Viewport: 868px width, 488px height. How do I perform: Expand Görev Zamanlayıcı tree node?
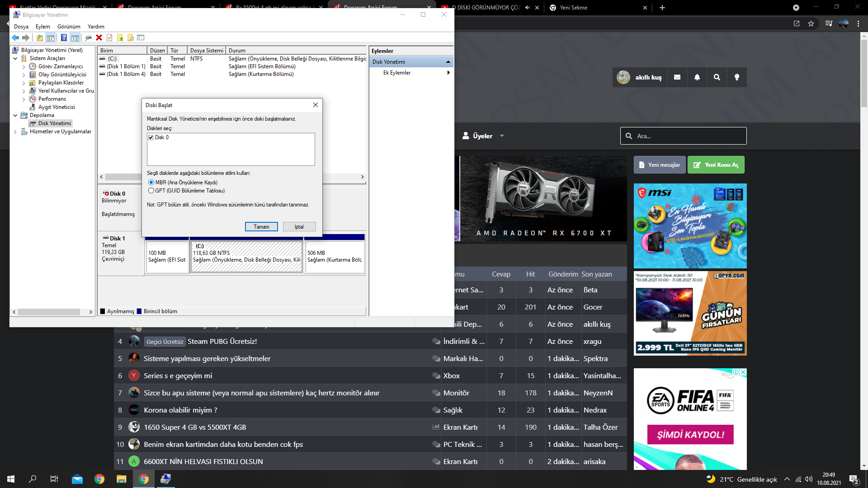coord(24,66)
